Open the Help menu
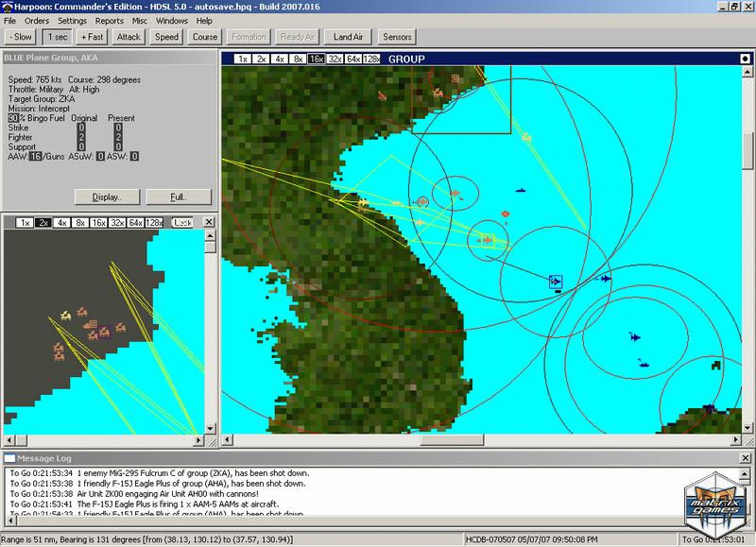This screenshot has width=756, height=547. coord(204,21)
